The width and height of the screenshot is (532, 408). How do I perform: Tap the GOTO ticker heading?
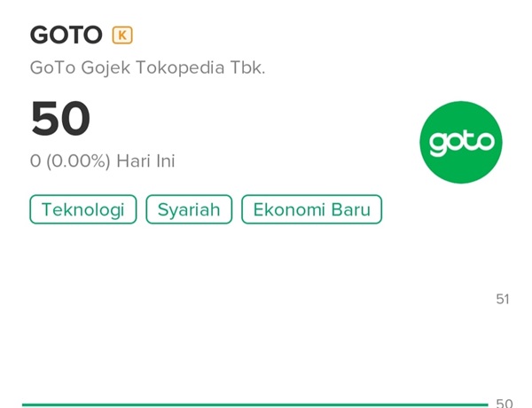click(x=66, y=35)
